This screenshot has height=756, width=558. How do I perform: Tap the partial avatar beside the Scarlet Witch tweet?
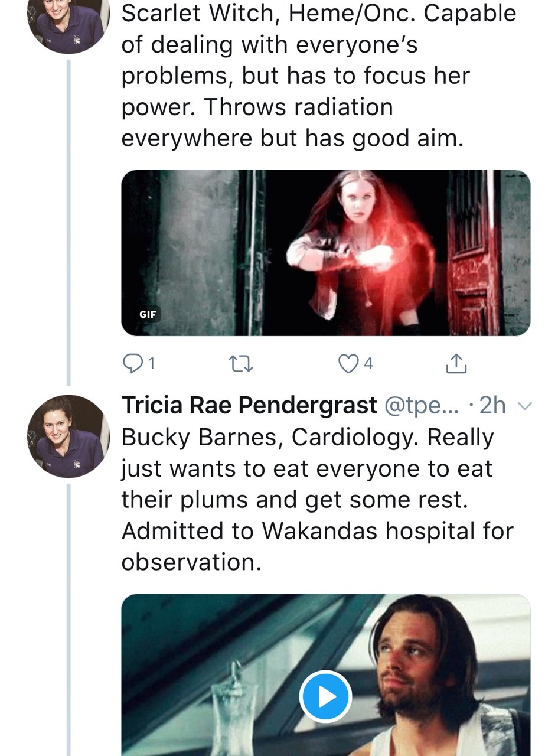(68, 24)
